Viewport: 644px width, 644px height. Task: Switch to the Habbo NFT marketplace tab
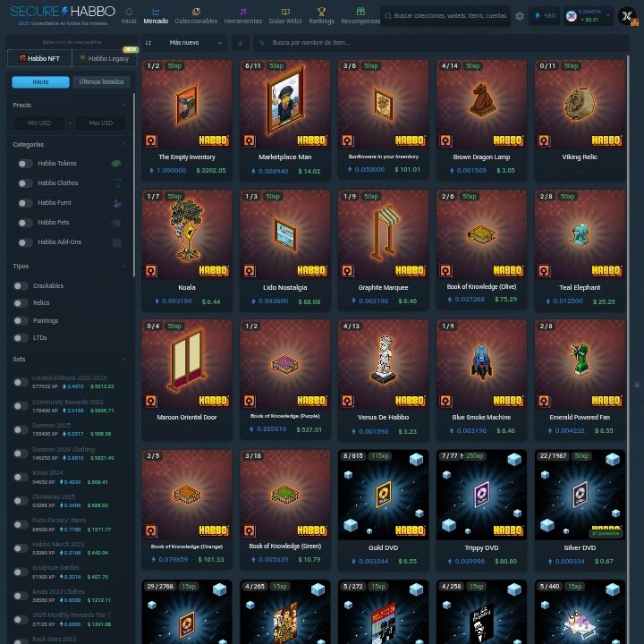[40, 58]
